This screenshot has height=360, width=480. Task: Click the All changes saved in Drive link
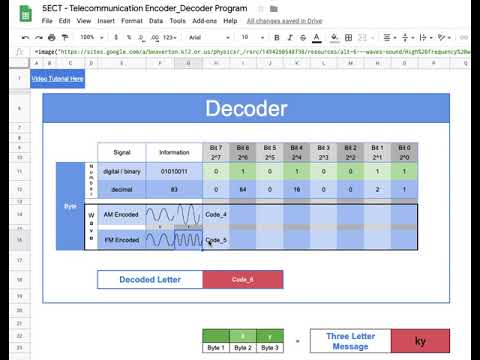tap(284, 21)
